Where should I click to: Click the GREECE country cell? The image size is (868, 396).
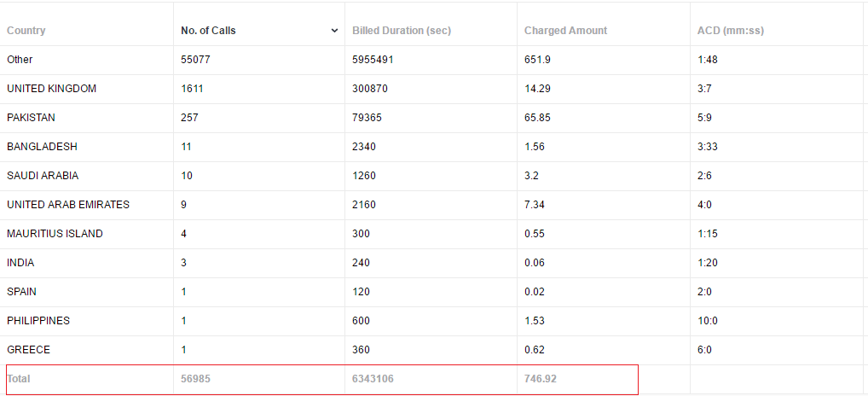point(28,350)
